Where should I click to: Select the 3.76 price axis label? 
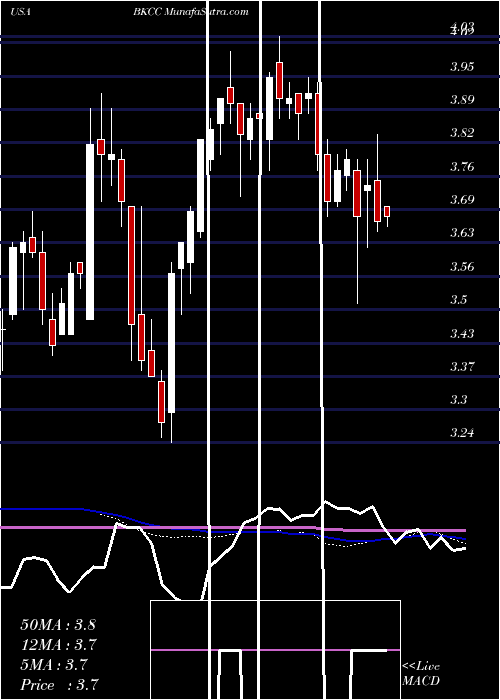[x=462, y=167]
